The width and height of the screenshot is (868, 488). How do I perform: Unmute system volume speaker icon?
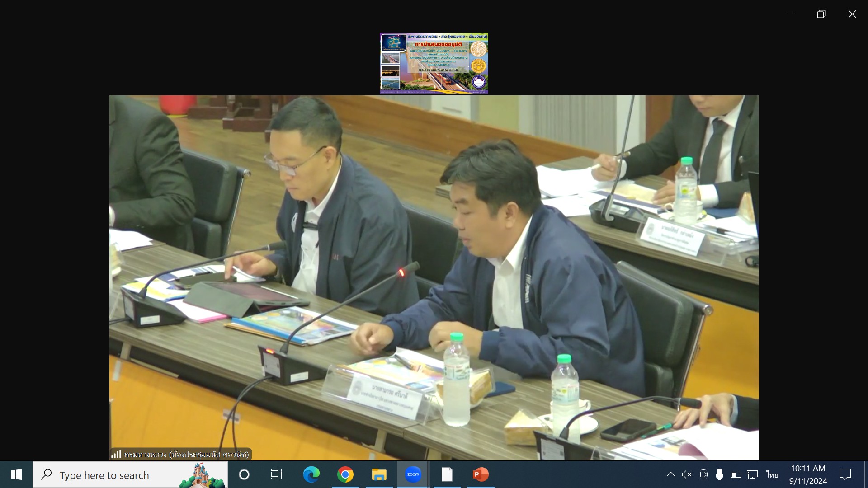(x=687, y=474)
